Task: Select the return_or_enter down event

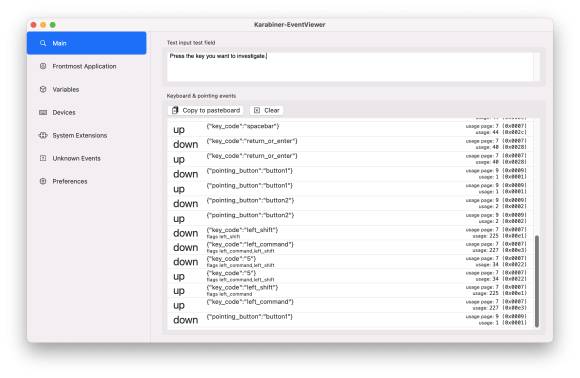Action: (x=350, y=144)
